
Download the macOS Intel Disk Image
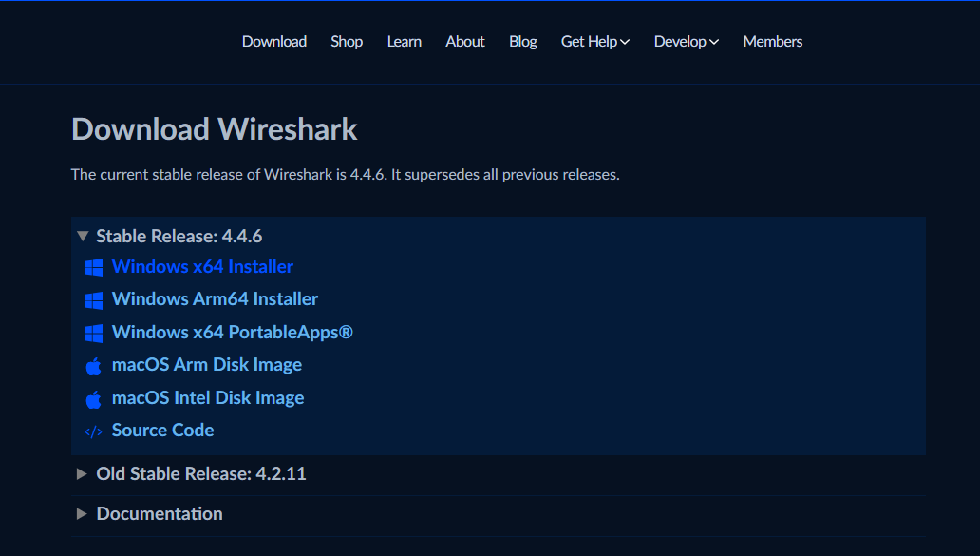coord(208,398)
